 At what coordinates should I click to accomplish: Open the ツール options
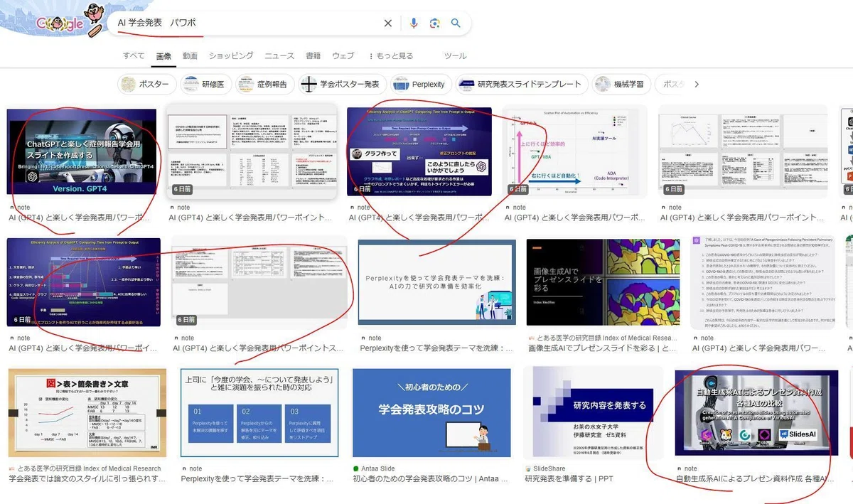point(456,56)
